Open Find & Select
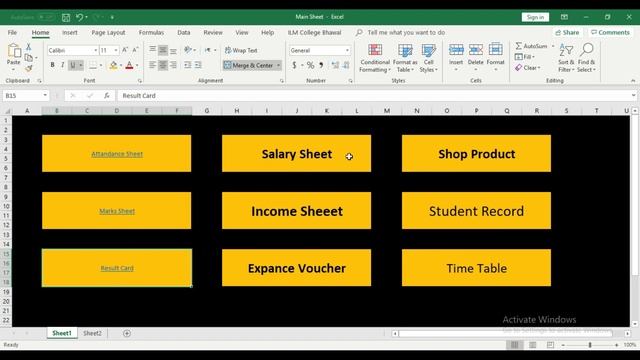The image size is (640, 360). [x=587, y=58]
